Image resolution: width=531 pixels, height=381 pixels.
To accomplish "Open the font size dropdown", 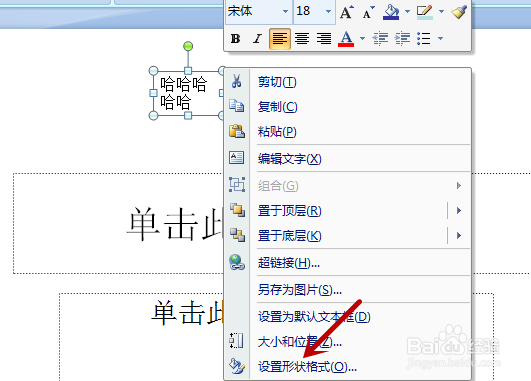I will 328,12.
